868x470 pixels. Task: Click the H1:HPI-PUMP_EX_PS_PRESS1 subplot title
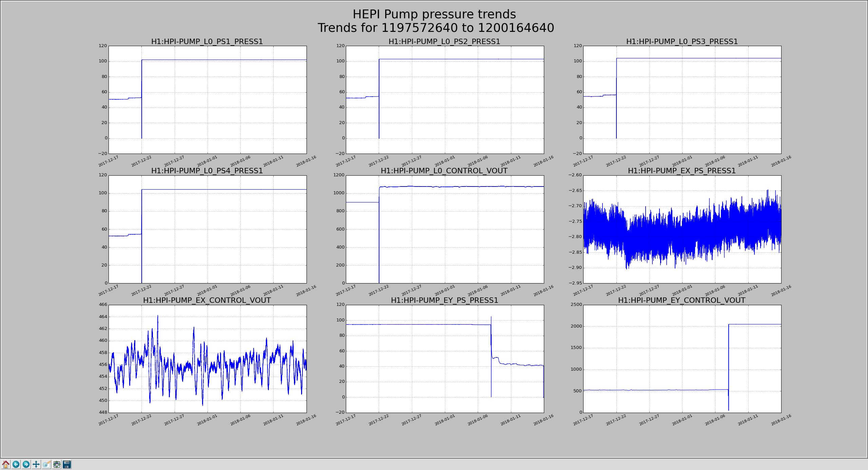pos(682,171)
